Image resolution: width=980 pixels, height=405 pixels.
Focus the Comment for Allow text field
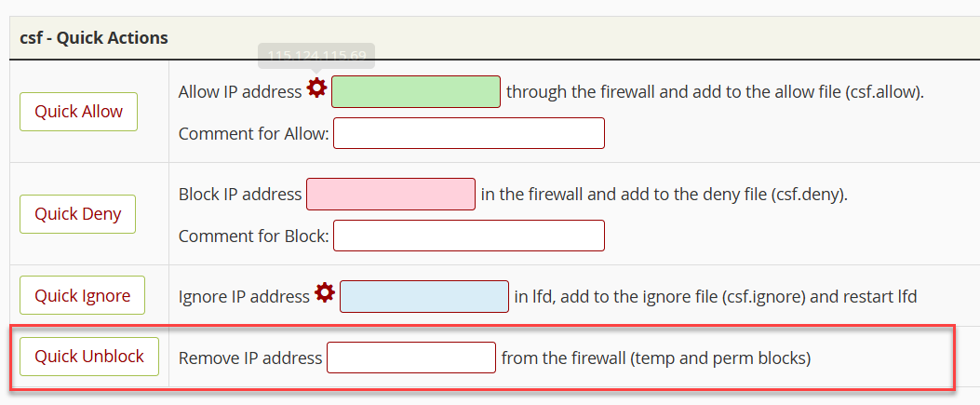click(469, 133)
